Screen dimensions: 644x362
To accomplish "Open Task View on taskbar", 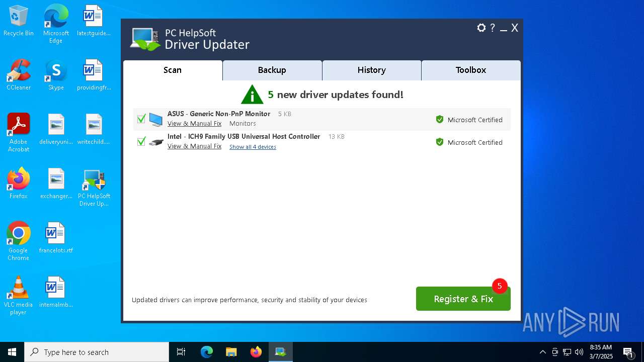I will pyautogui.click(x=181, y=352).
